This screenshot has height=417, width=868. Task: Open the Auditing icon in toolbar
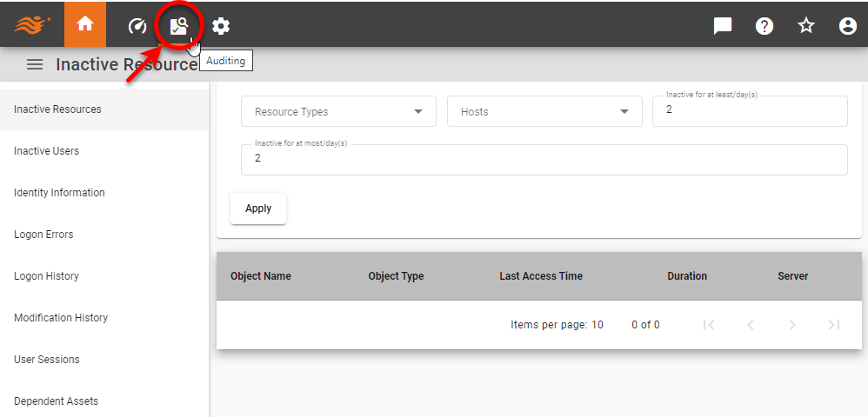[179, 26]
